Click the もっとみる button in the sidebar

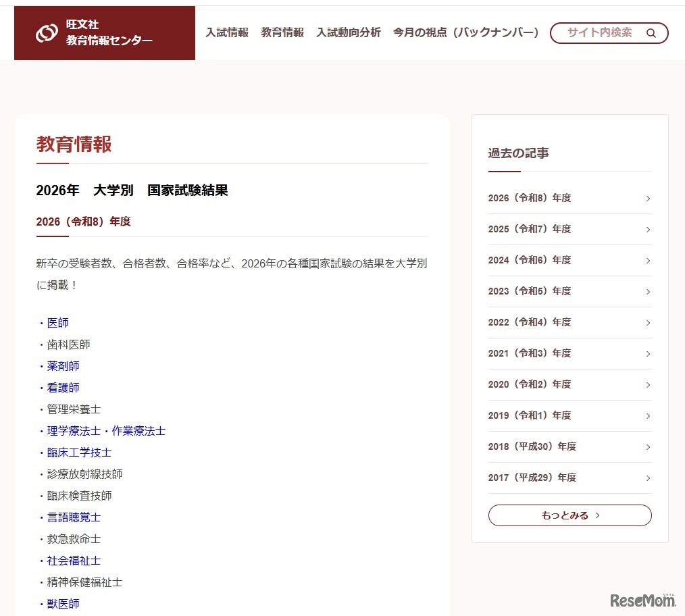coord(569,515)
